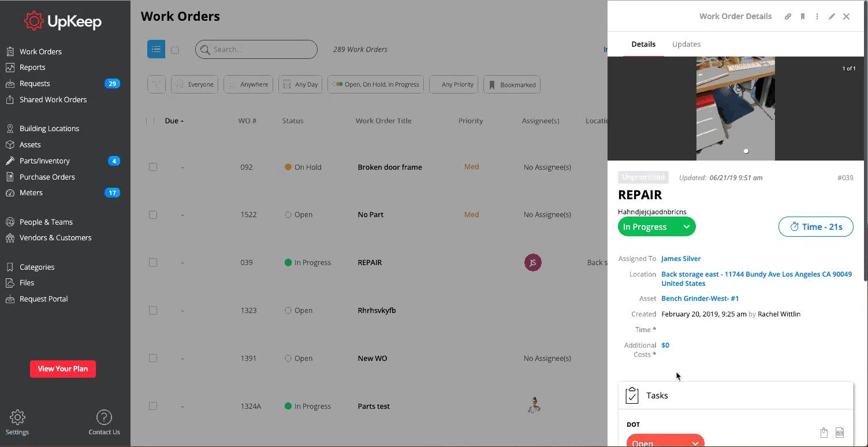
Task: Select Work Orders in the sidebar
Action: click(x=40, y=52)
